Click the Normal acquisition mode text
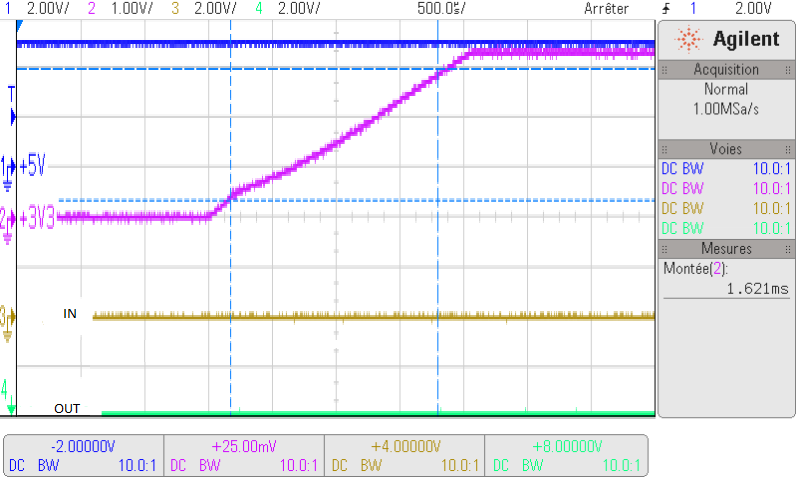Image resolution: width=796 pixels, height=480 pixels. pos(726,89)
